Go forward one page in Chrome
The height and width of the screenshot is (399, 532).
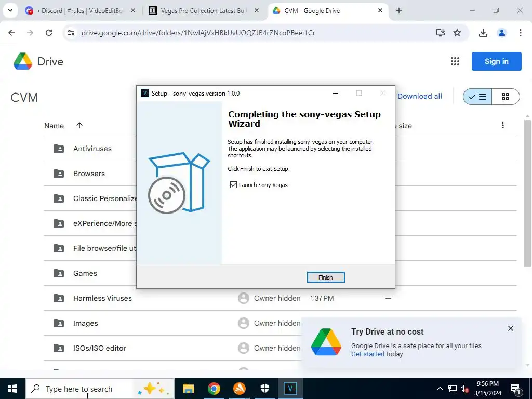pos(30,33)
